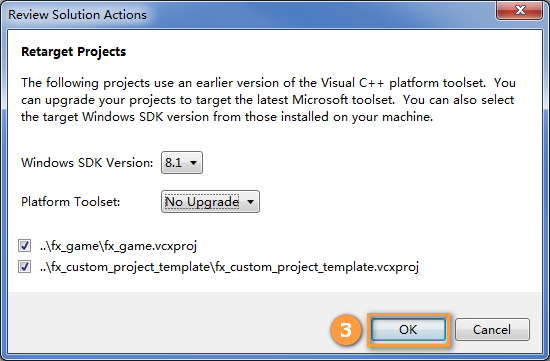Screen dimensions: 550x361
Task: Click the X icon in the title bar
Action: click(x=520, y=10)
